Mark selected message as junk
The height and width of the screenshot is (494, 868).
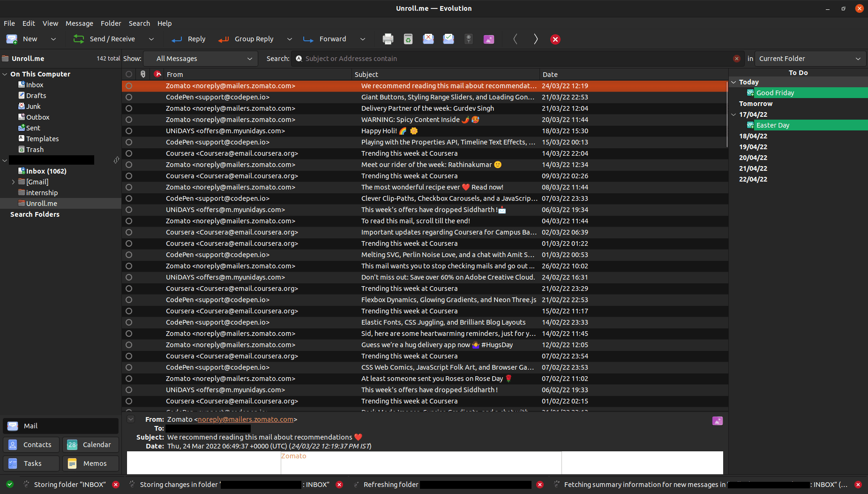(x=428, y=39)
